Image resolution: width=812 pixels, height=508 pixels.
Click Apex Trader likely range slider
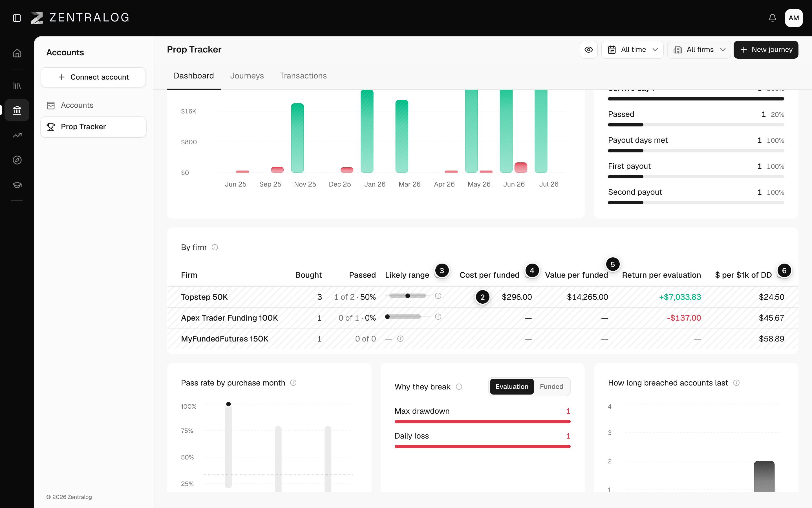coord(408,317)
